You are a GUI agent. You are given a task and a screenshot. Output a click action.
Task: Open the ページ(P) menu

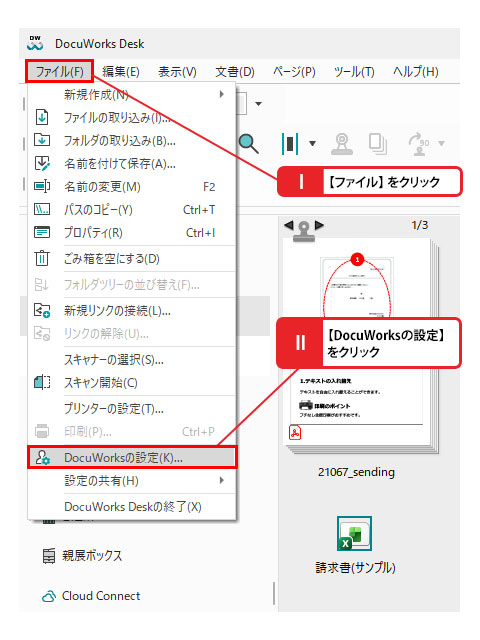click(x=294, y=72)
